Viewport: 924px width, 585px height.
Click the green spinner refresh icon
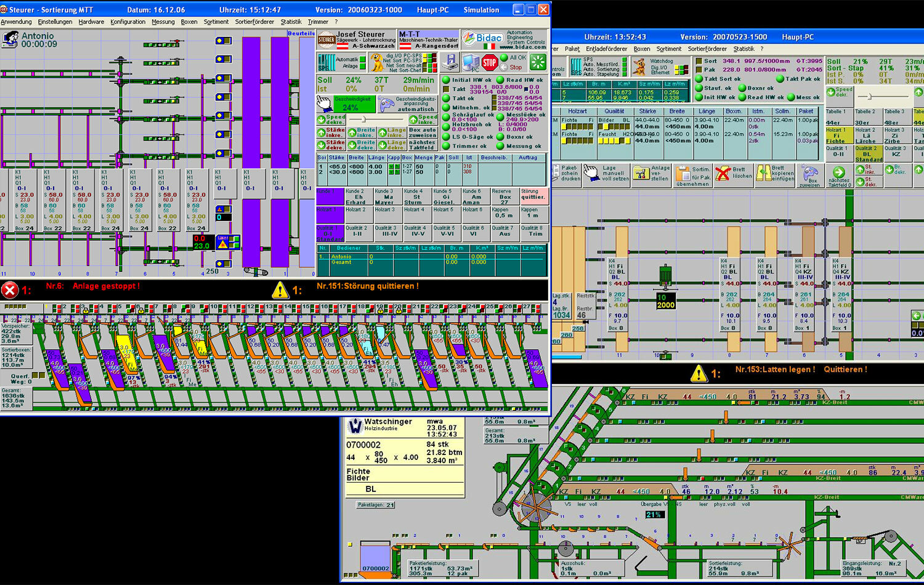click(538, 62)
